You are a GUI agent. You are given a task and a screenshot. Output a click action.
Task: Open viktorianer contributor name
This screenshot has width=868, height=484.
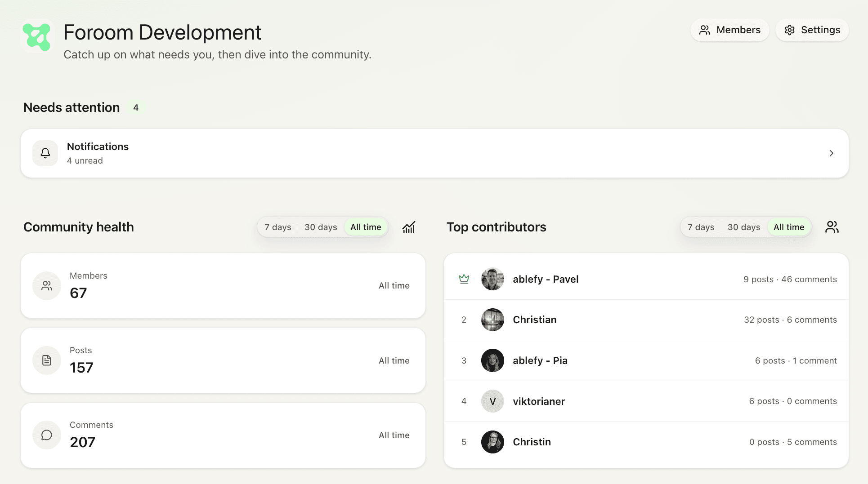click(x=539, y=401)
